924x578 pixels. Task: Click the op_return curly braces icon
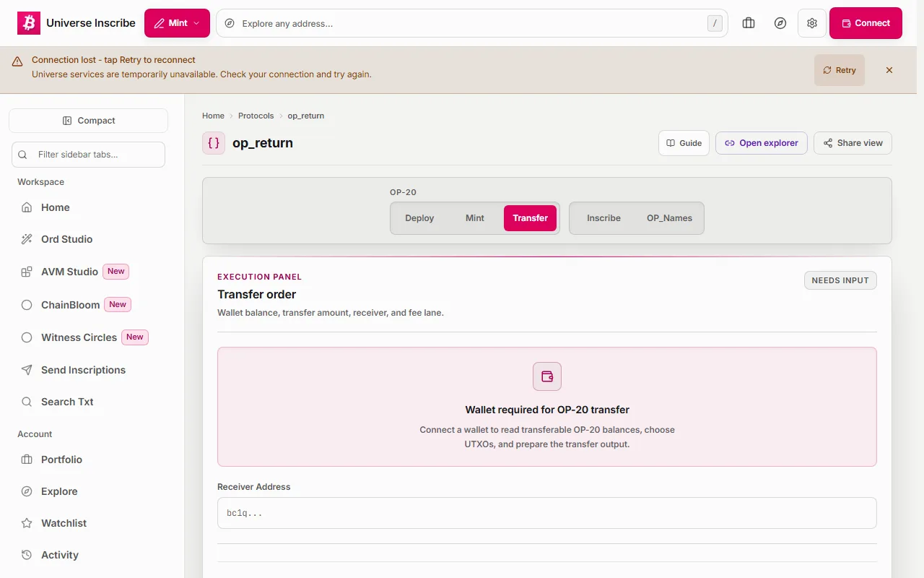tap(214, 143)
